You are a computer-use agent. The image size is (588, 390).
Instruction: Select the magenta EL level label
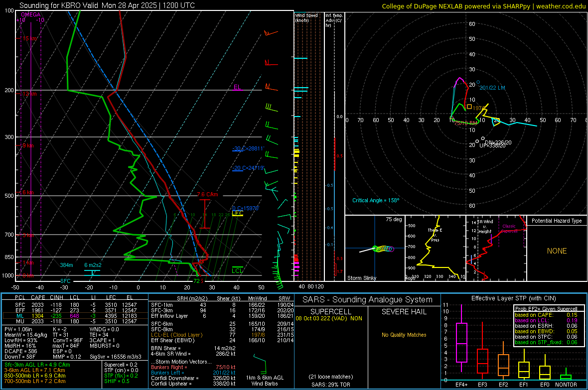coord(237,87)
